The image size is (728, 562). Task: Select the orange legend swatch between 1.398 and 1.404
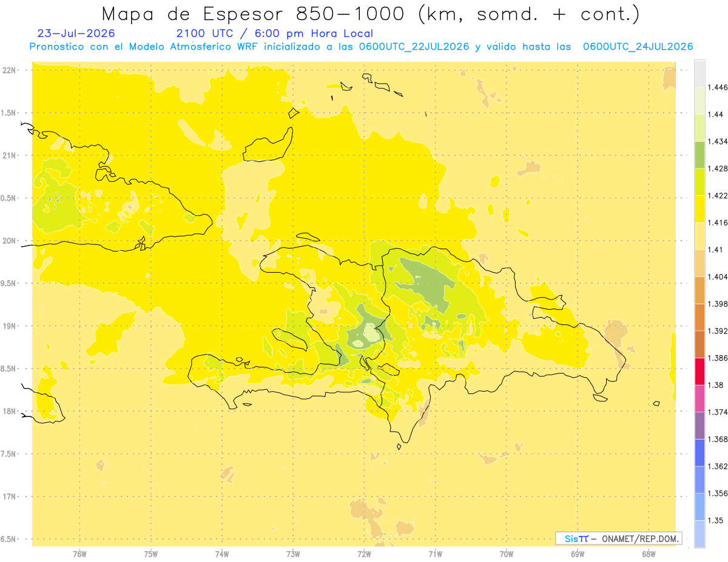(699, 290)
